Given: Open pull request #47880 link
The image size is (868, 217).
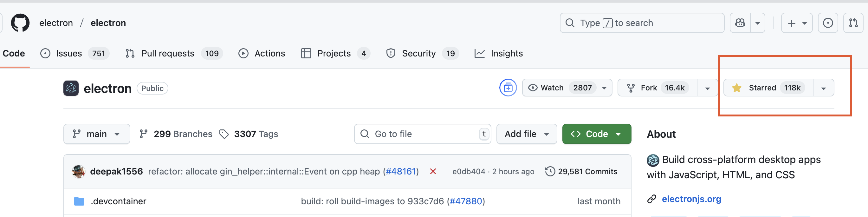Looking at the screenshot, I should [x=466, y=201].
